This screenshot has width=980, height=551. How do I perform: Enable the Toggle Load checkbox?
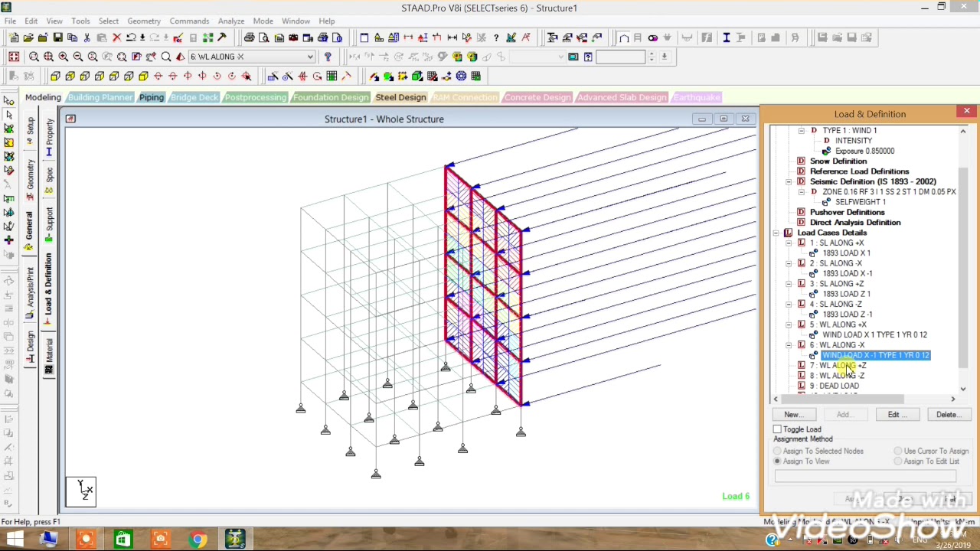(x=778, y=429)
